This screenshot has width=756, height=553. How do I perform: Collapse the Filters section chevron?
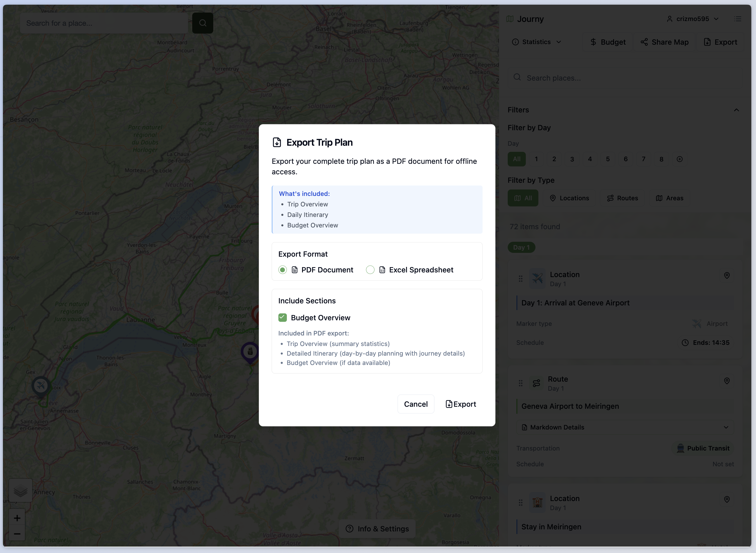coord(736,110)
